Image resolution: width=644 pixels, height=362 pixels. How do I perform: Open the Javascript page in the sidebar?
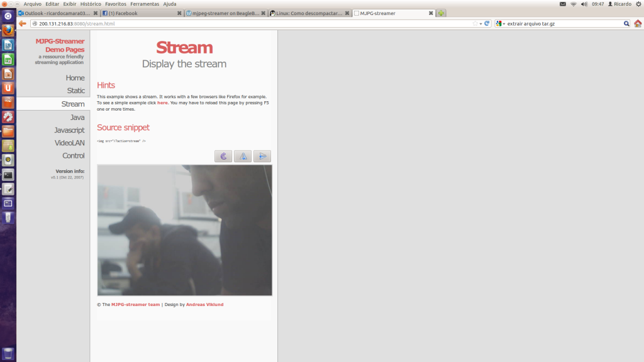[69, 130]
